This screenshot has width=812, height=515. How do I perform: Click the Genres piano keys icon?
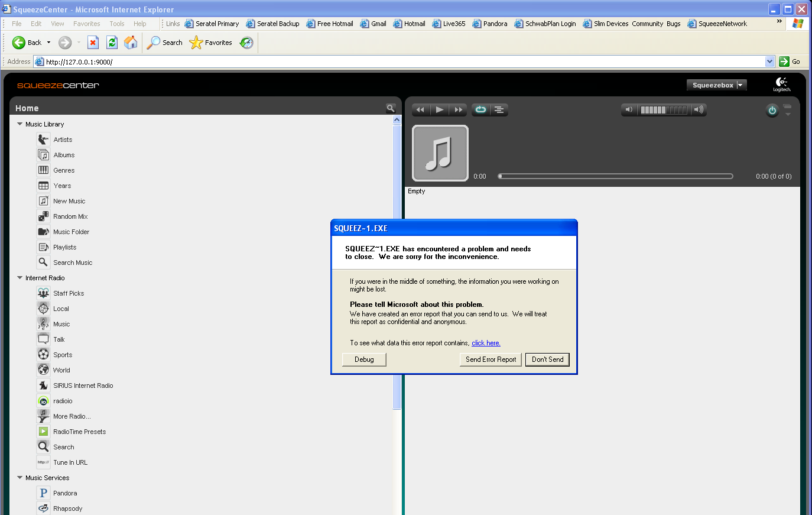click(43, 170)
